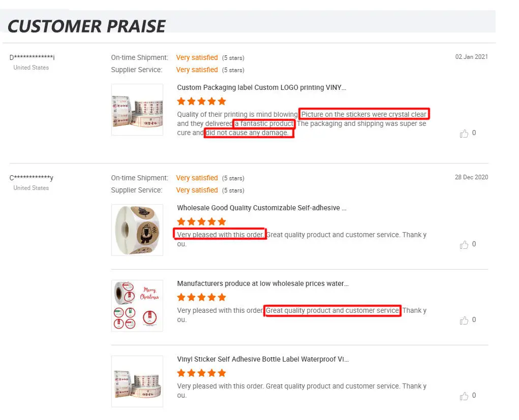Click star rating under Vinyl Sticker title
Screen dimensions: 519x420
point(201,373)
